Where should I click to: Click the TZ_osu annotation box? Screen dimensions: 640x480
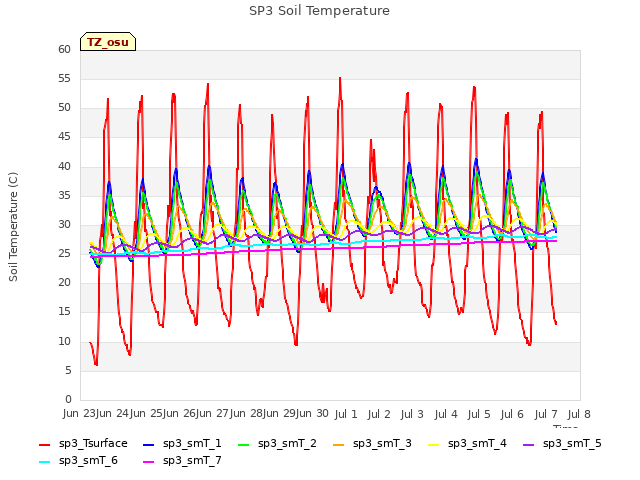[108, 42]
